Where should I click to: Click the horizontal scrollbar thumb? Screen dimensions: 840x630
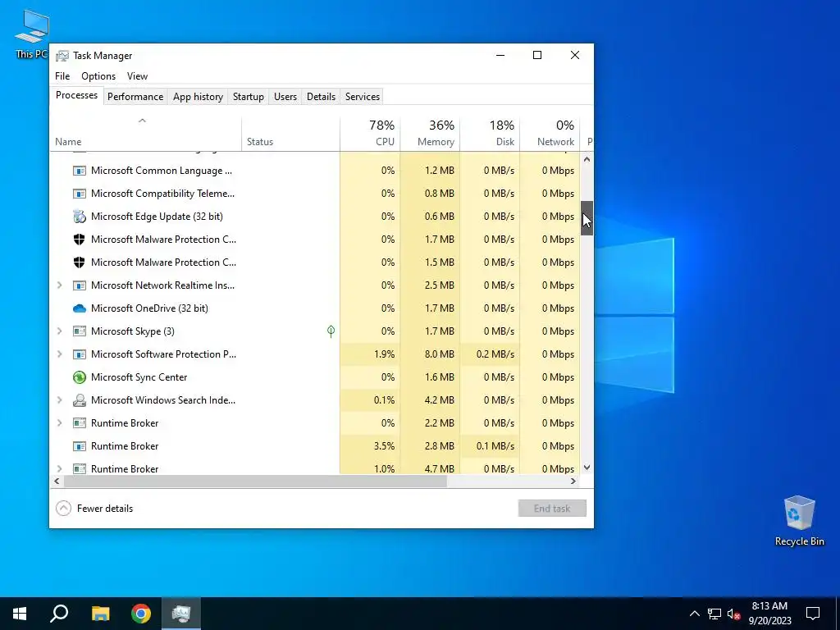255,481
